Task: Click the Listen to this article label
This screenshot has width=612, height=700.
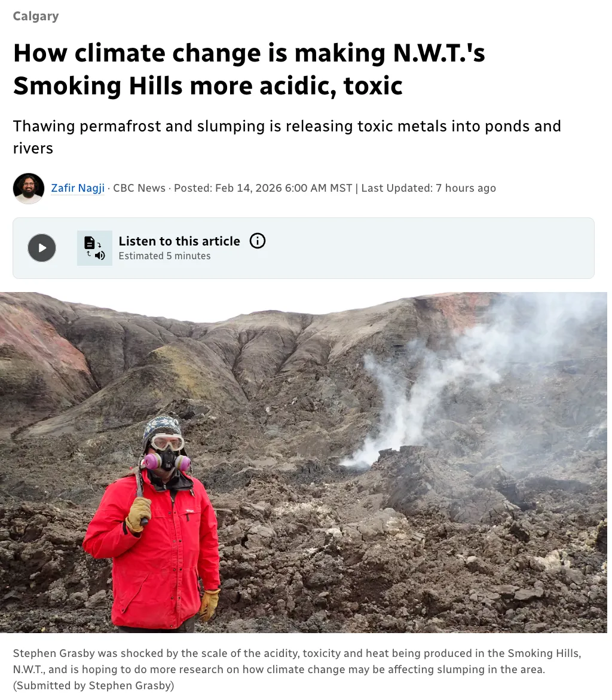Action: click(179, 241)
